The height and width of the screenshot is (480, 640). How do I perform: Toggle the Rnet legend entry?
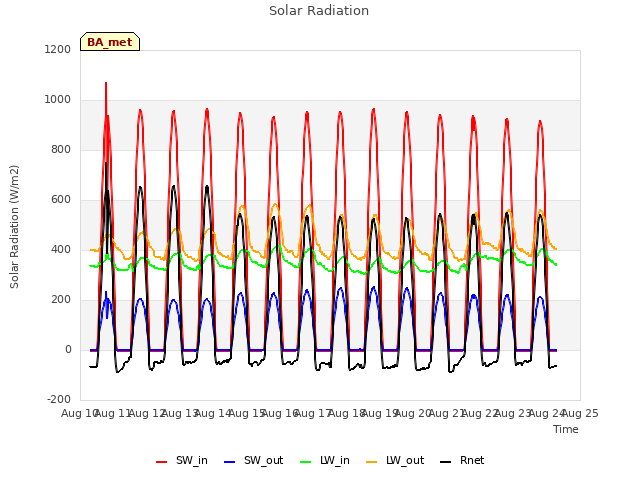pos(462,461)
